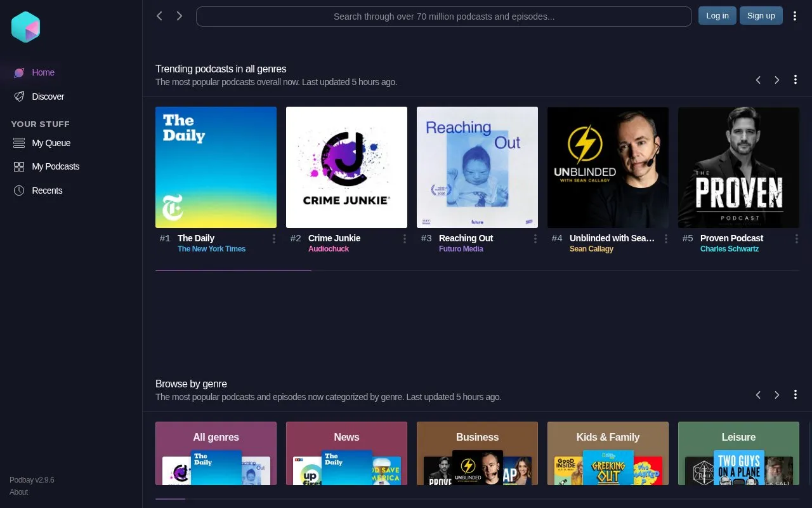The width and height of the screenshot is (812, 508).
Task: Go forward using the header right arrow
Action: (180, 16)
